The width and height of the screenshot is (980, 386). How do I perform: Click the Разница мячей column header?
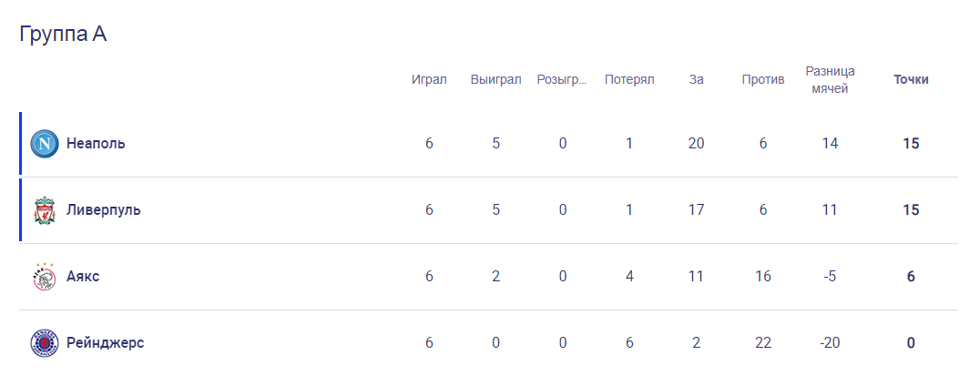[830, 79]
